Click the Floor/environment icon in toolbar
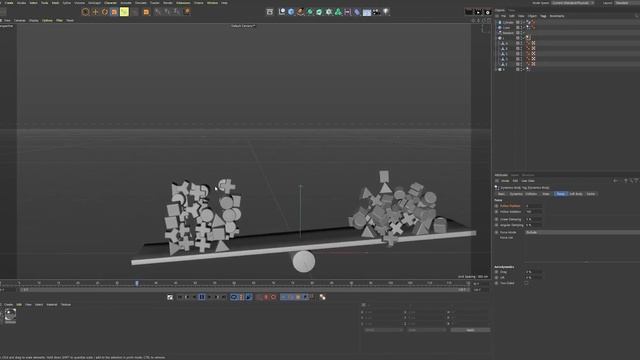This screenshot has width=640, height=360. click(x=367, y=12)
